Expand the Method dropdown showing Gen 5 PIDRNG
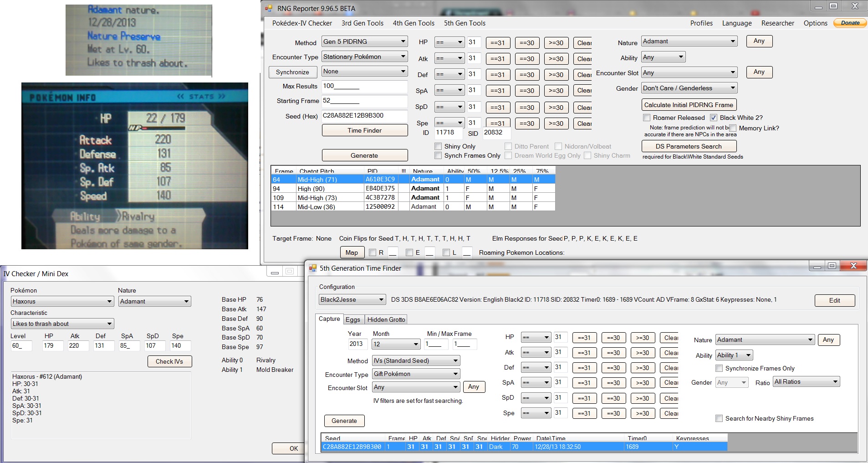The height and width of the screenshot is (463, 868). (364, 41)
